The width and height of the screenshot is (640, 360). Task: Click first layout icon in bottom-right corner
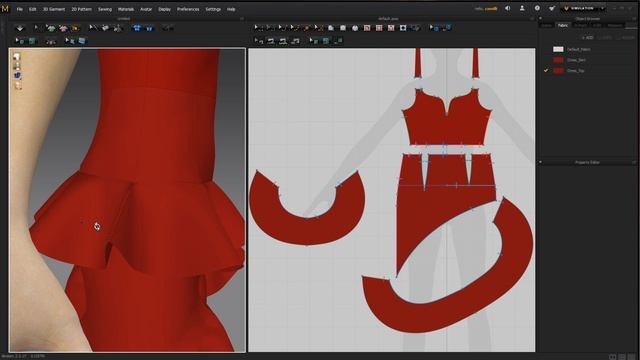612,357
